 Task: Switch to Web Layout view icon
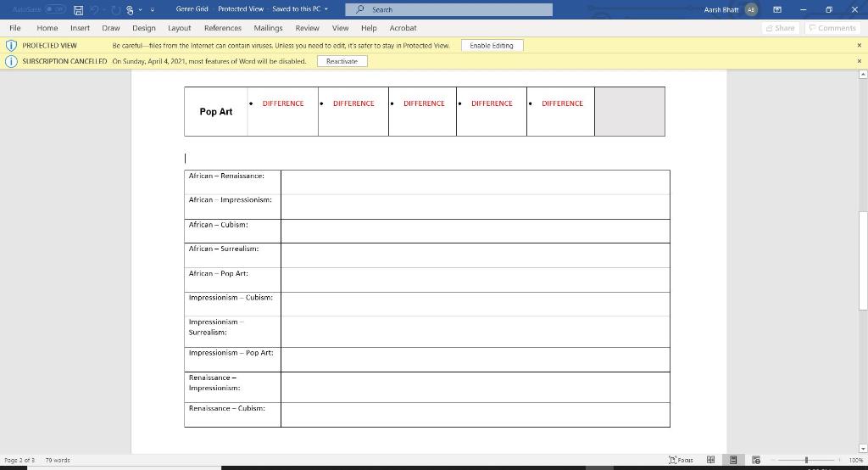point(756,460)
